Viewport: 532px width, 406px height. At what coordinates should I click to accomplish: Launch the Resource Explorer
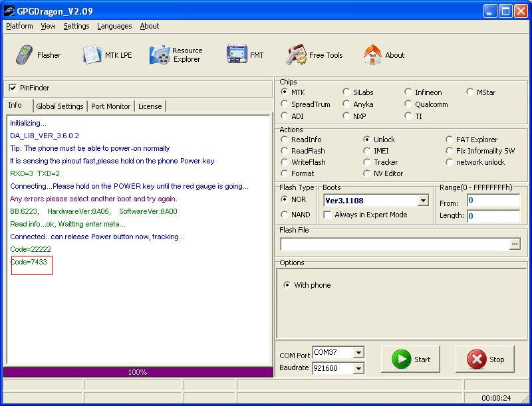[x=176, y=55]
